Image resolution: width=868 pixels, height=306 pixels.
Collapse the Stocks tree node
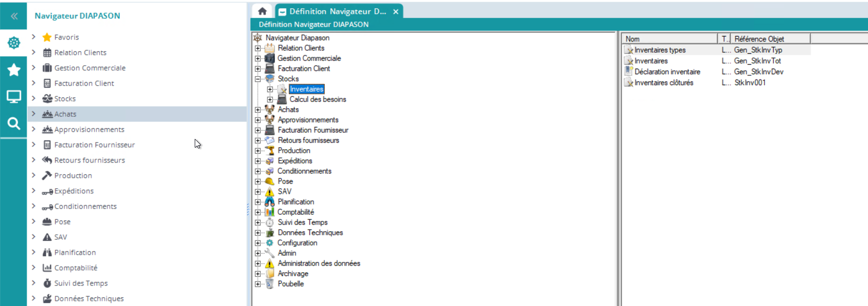tap(258, 79)
